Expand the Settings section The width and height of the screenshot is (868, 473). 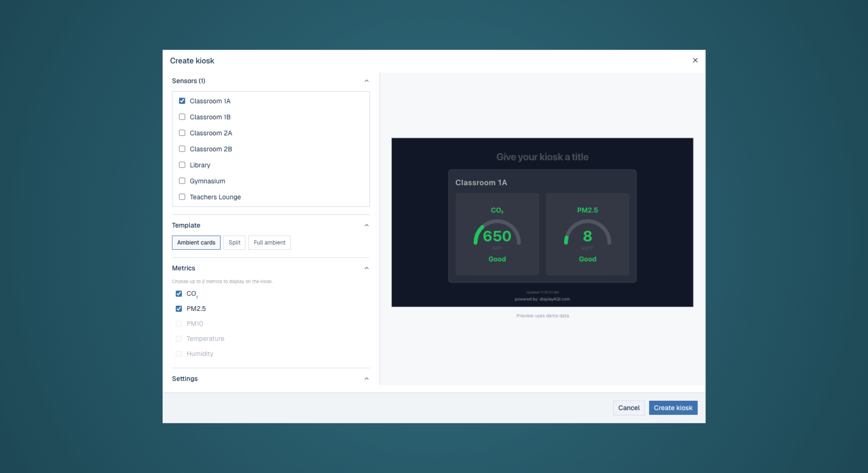[x=366, y=378]
